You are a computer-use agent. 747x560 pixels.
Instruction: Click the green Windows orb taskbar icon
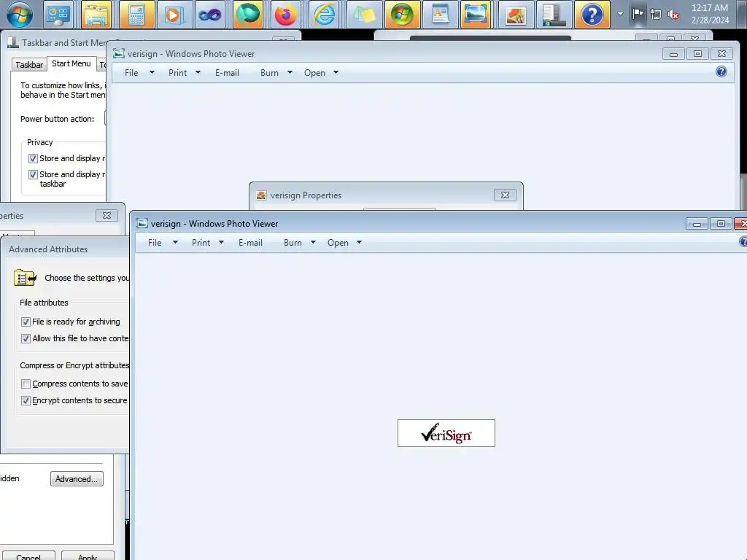coord(403,15)
